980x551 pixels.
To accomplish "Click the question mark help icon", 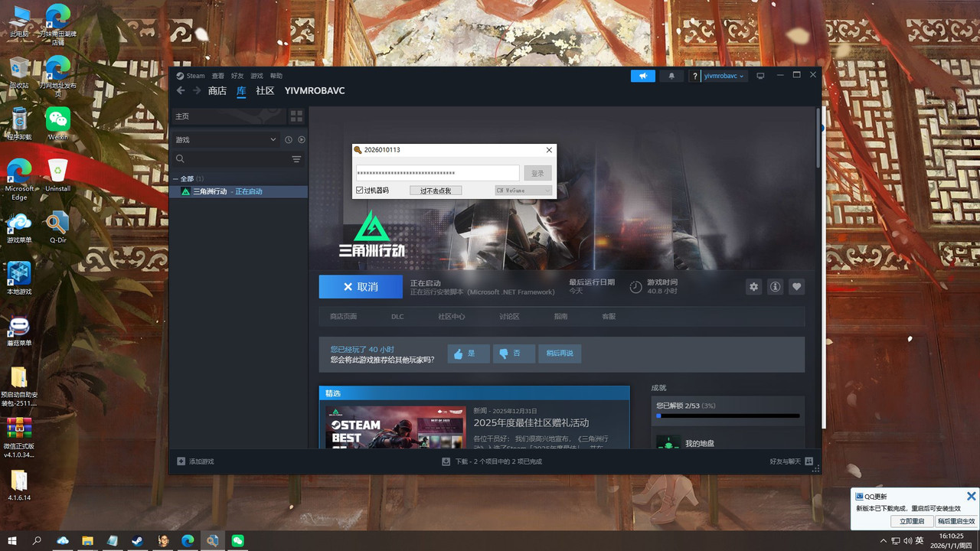I will coord(694,76).
